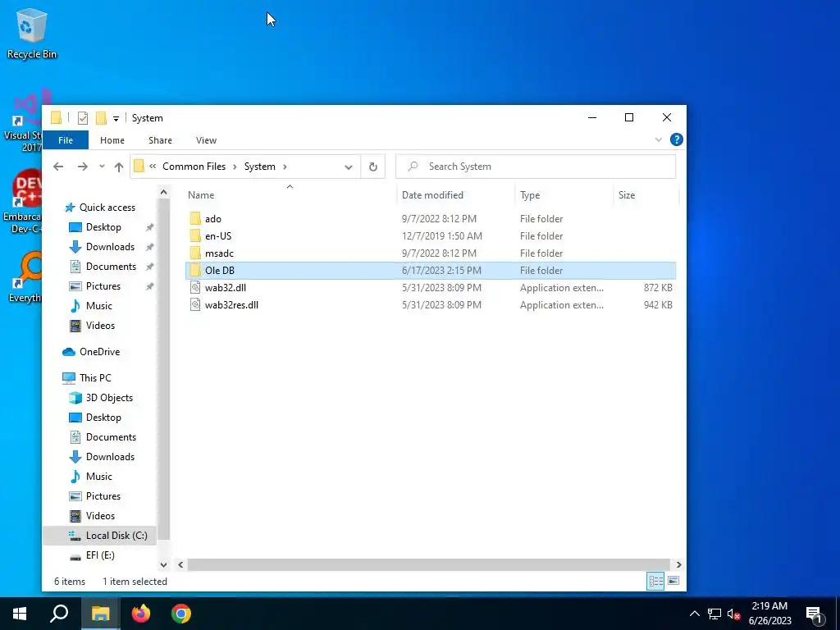Open the address bar history dropdown

348,167
